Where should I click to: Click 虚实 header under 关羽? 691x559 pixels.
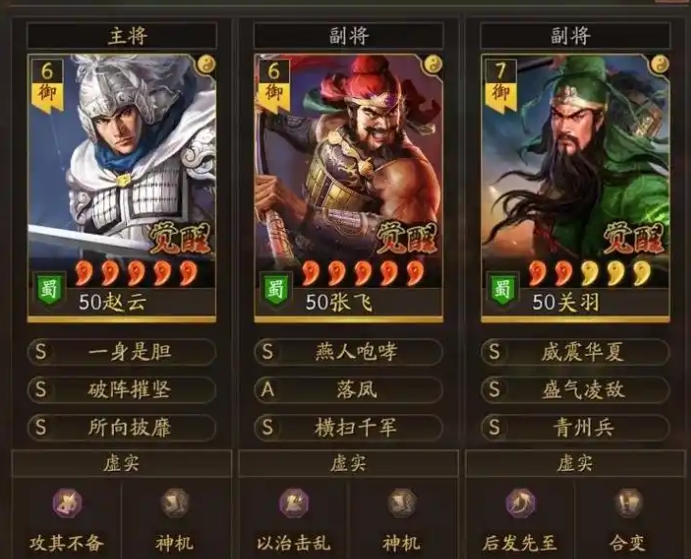click(x=575, y=463)
